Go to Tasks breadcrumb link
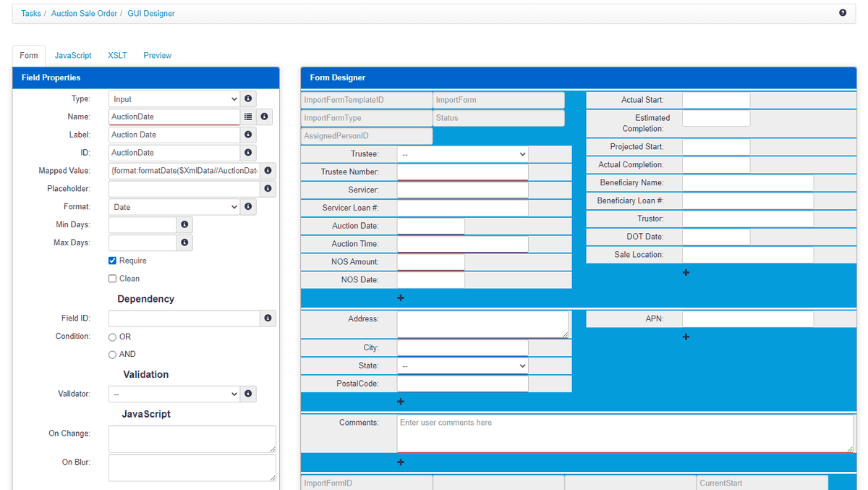 point(31,13)
